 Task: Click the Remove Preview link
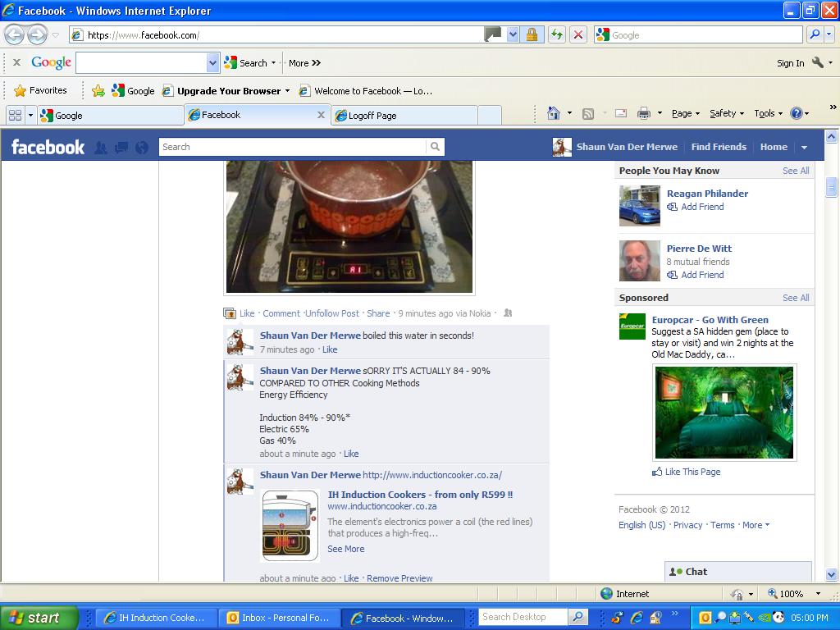coord(399,578)
